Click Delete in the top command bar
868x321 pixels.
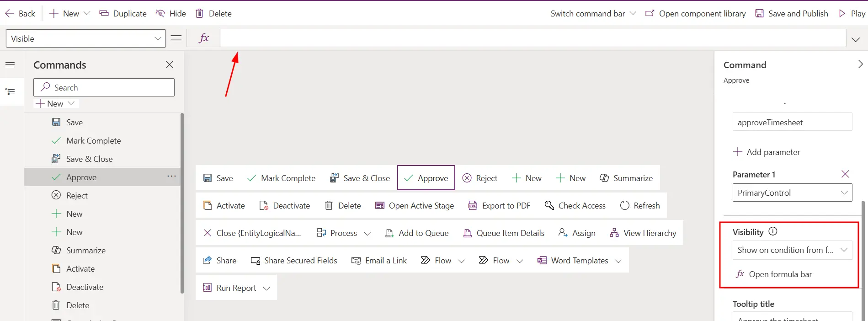pyautogui.click(x=213, y=13)
